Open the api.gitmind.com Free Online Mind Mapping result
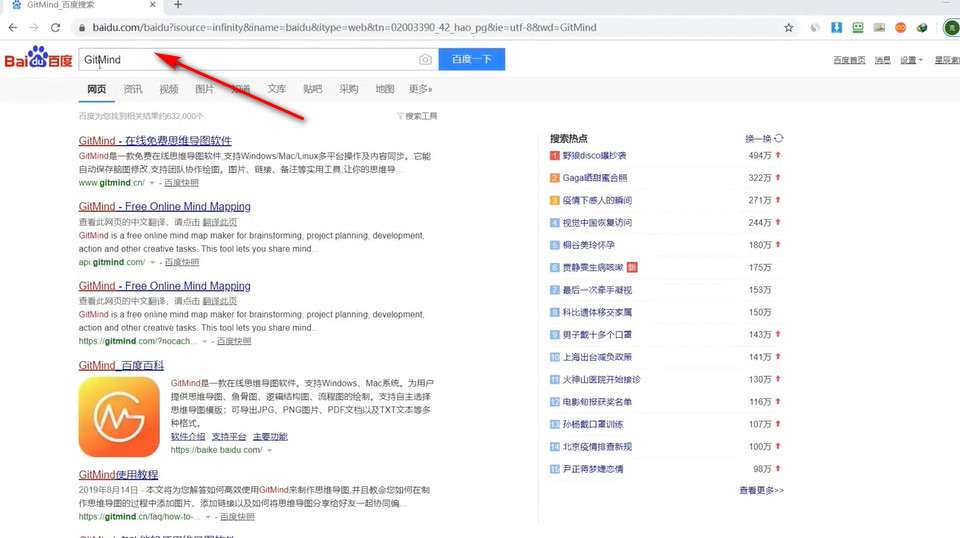960x538 pixels. coord(165,206)
